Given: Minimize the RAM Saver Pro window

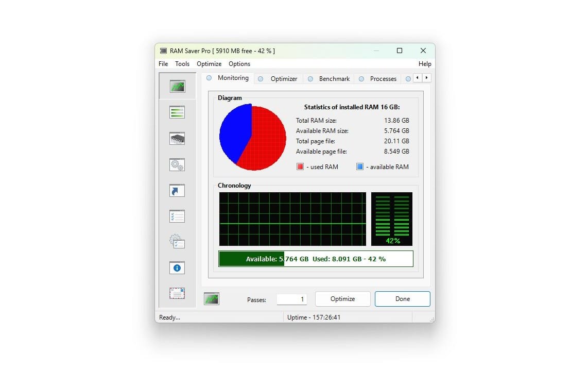Looking at the screenshot, I should click(376, 51).
